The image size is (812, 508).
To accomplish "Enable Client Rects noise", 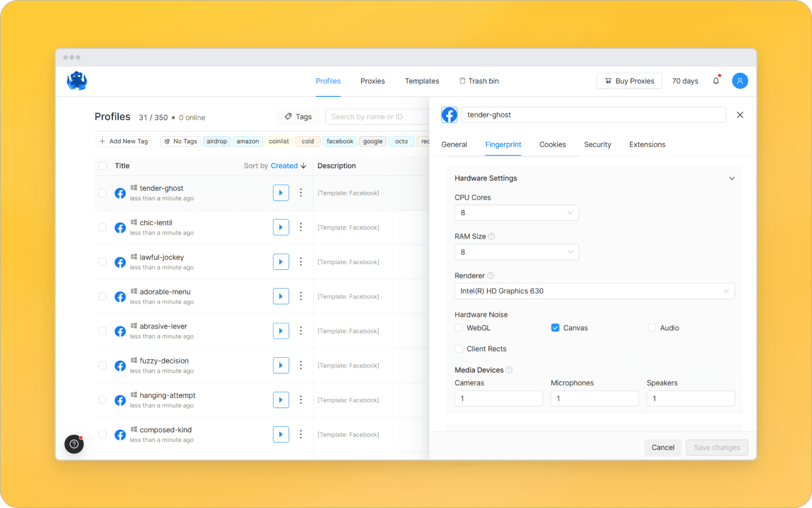I will coord(459,349).
